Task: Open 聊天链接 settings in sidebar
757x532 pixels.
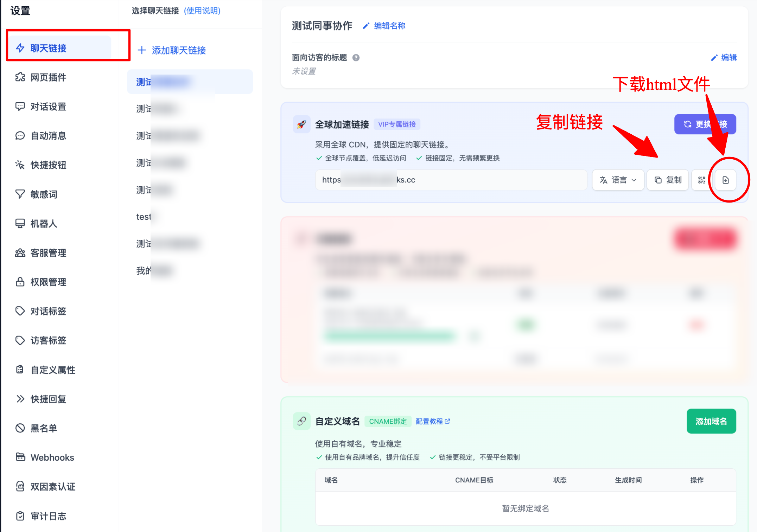Action: [60, 48]
